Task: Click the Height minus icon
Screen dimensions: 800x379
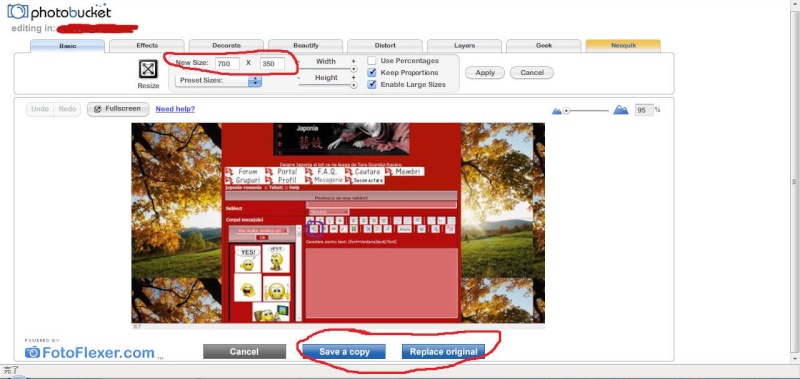Action: click(x=299, y=78)
